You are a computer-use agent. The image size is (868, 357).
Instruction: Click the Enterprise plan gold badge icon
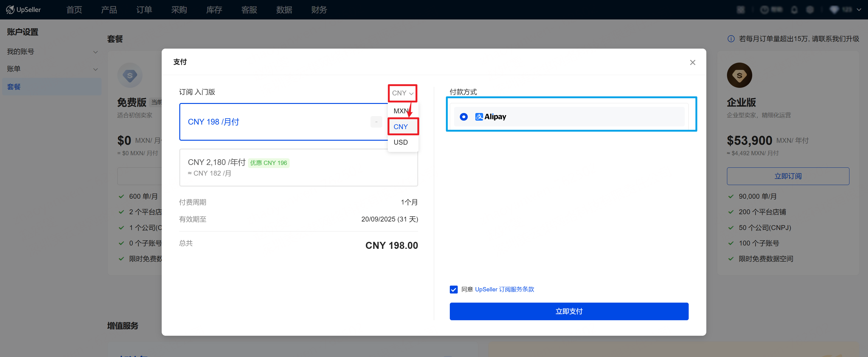pos(739,75)
